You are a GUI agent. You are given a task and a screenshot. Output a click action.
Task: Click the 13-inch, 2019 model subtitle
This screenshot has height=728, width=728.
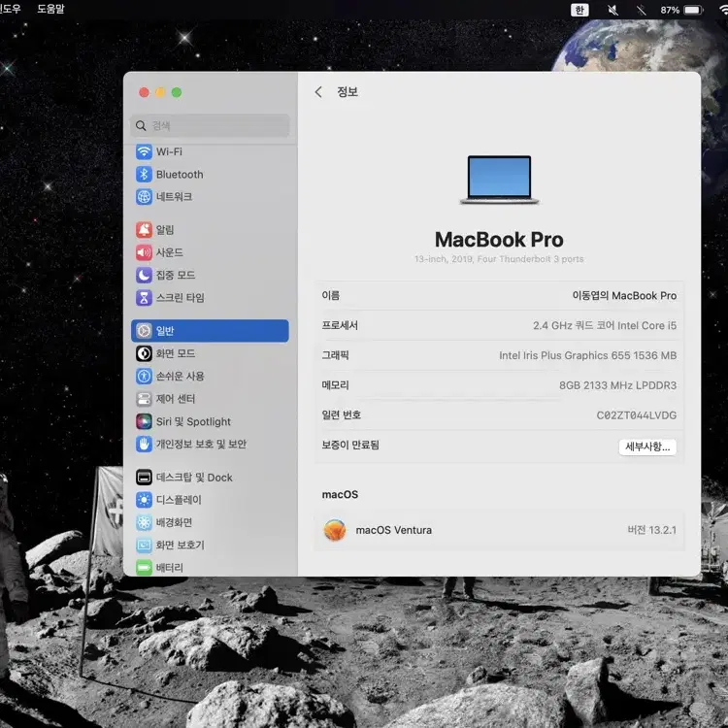(499, 259)
